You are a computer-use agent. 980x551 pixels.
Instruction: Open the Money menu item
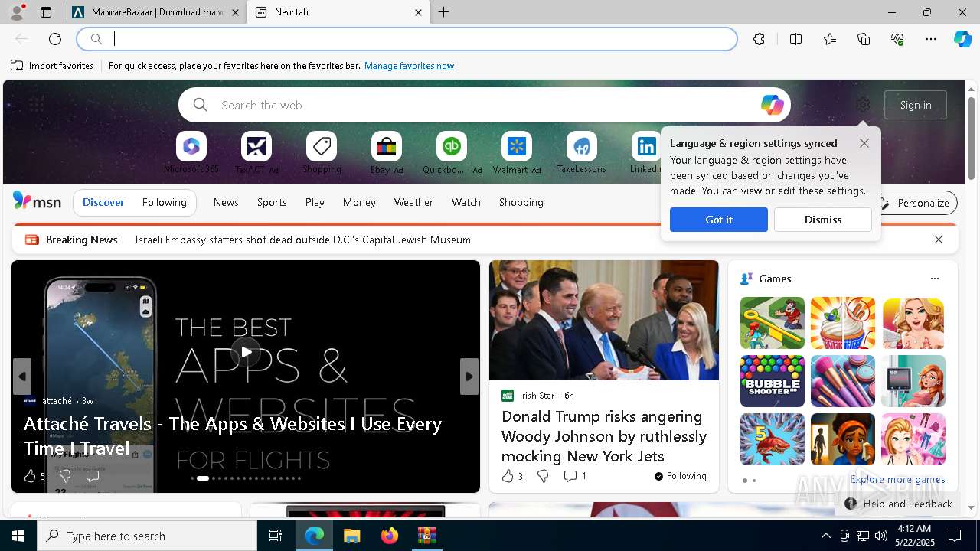click(x=359, y=202)
